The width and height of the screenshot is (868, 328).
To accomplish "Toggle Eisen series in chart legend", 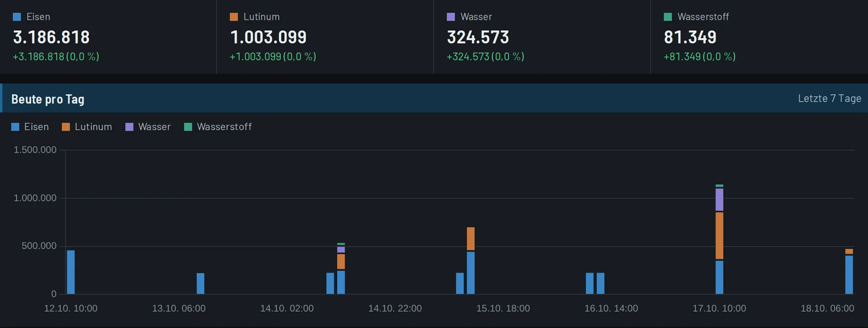I will 30,127.
